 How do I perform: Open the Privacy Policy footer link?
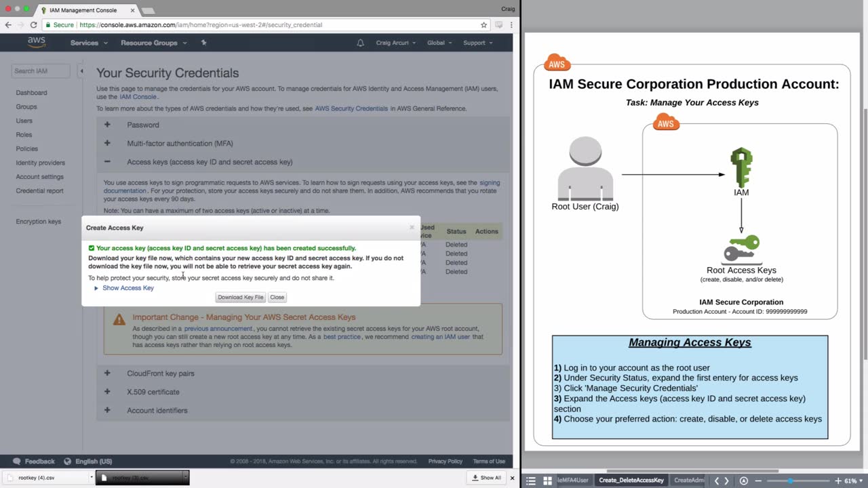click(446, 462)
